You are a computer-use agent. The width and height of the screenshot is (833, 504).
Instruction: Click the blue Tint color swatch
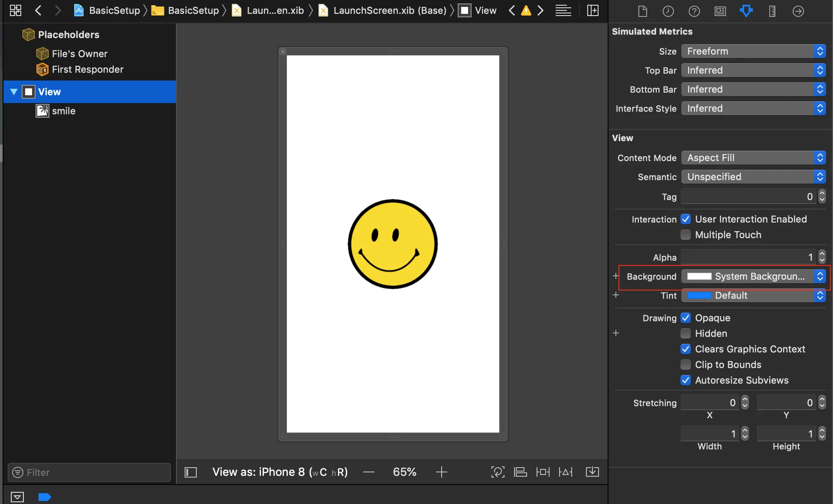[699, 295]
